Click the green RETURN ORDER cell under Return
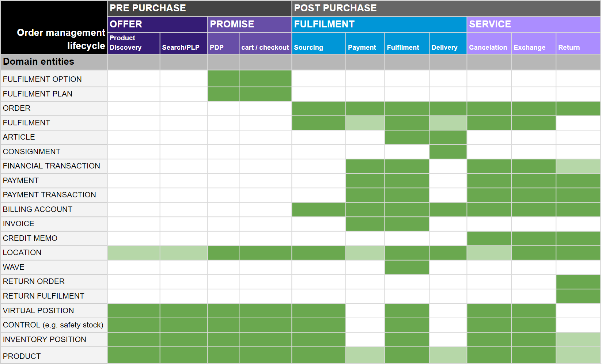The width and height of the screenshot is (602, 364). 578,282
